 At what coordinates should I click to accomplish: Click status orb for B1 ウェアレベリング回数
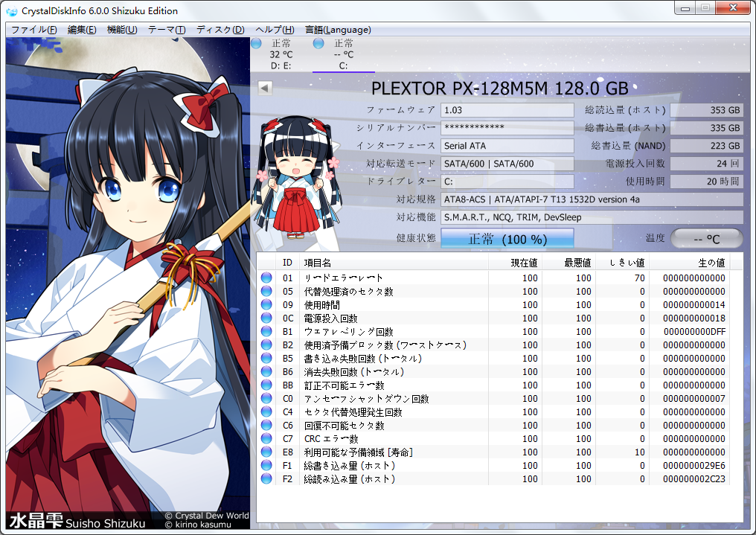pos(266,332)
